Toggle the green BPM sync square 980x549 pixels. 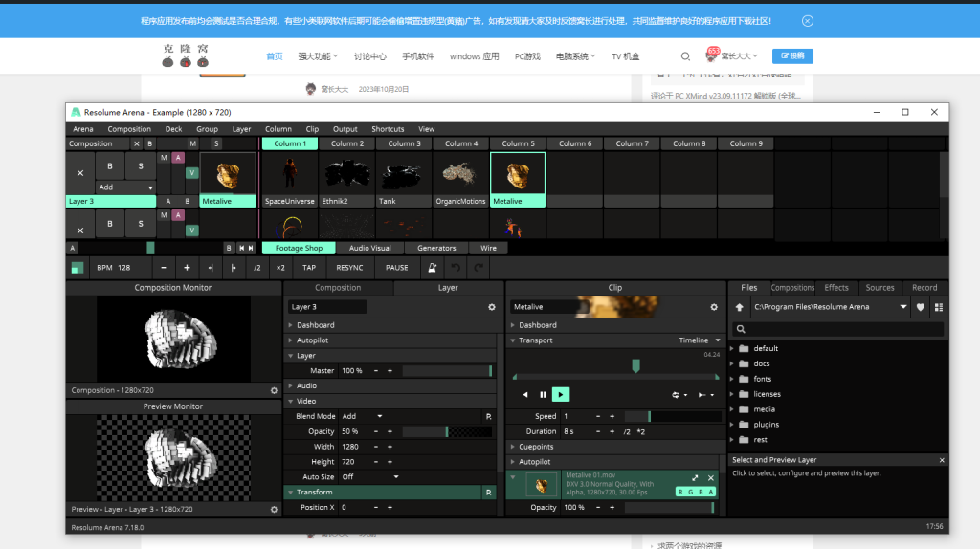[x=77, y=268]
